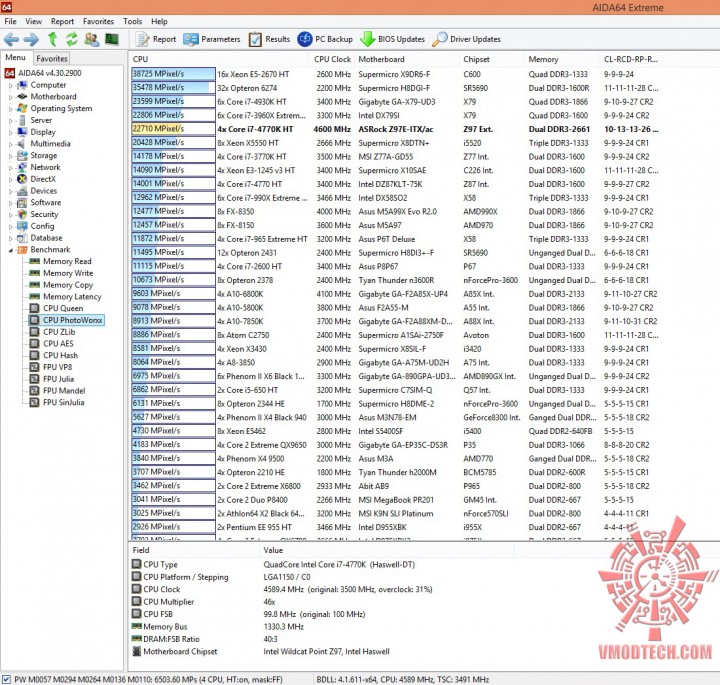Open the FPU Mandel benchmark

tap(57, 391)
